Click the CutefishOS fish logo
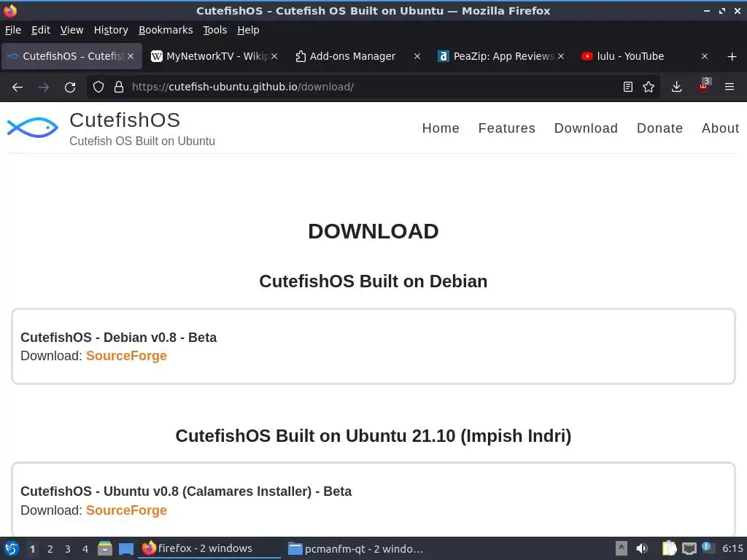The image size is (747, 560). [32, 128]
